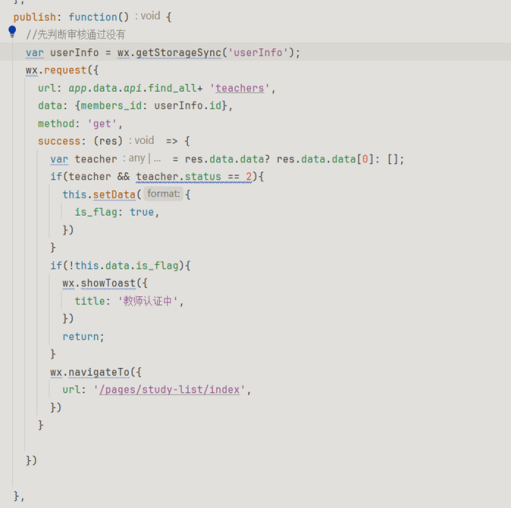Open the 'teachers' string link
Image resolution: width=511 pixels, height=508 pixels.
point(240,88)
